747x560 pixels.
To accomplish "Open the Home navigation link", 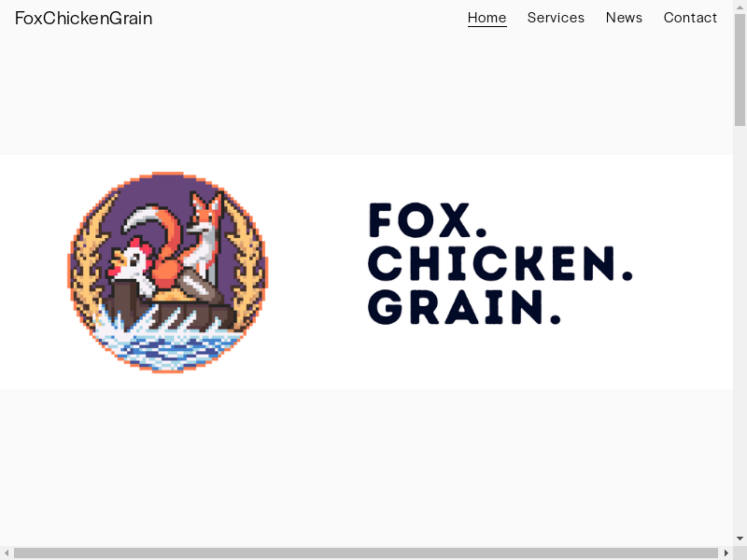I will 486,18.
